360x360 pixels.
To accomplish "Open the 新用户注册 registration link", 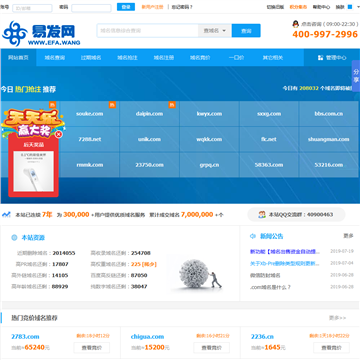I will 152,7.
